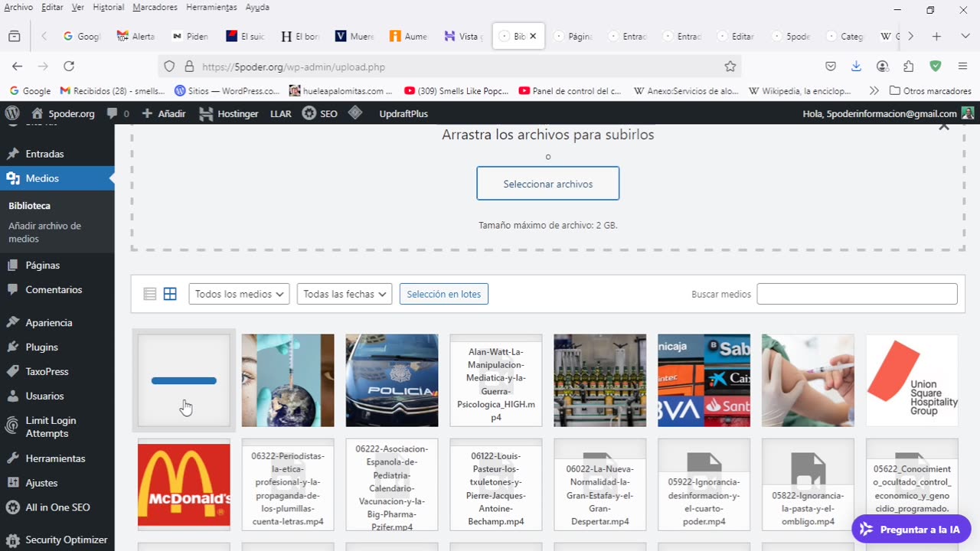Open the user avatar in the admin bar
980x551 pixels.
968,113
